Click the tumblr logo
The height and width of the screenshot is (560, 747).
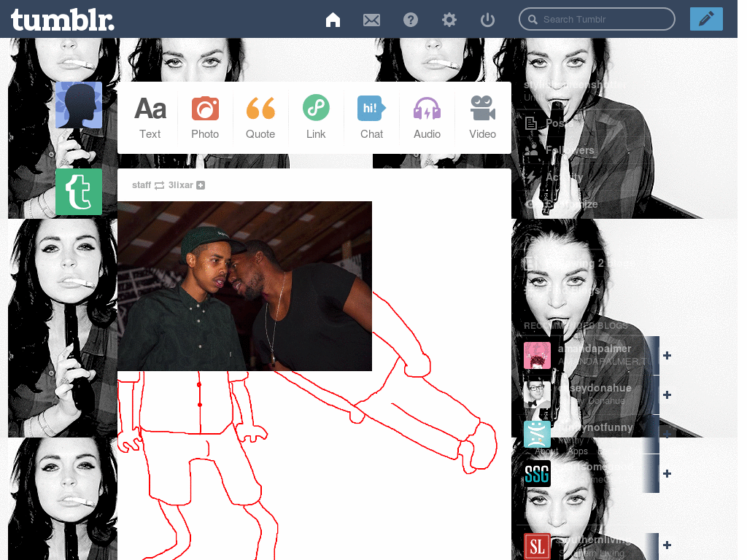(x=63, y=20)
